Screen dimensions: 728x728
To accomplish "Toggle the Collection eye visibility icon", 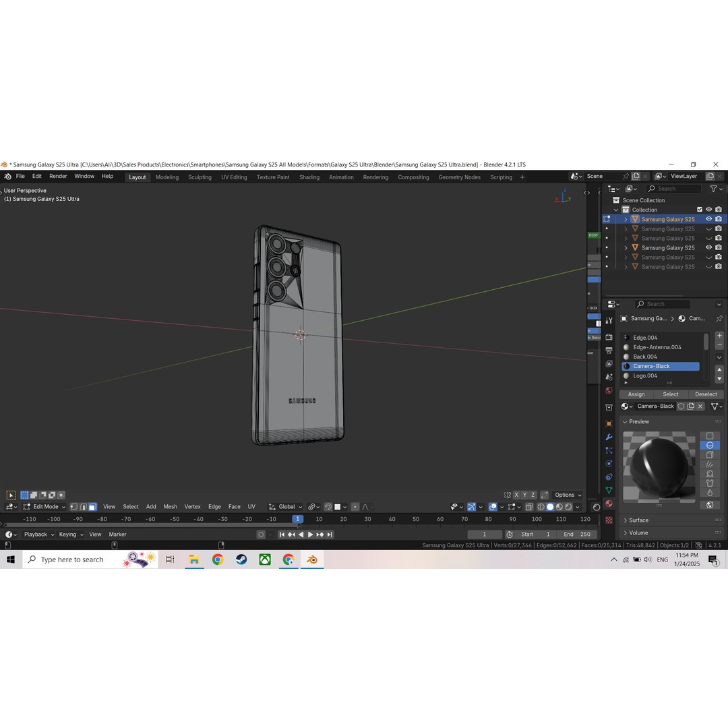I will click(708, 210).
